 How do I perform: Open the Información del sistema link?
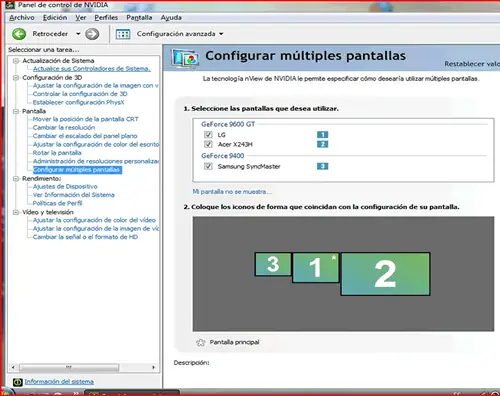pos(59,382)
